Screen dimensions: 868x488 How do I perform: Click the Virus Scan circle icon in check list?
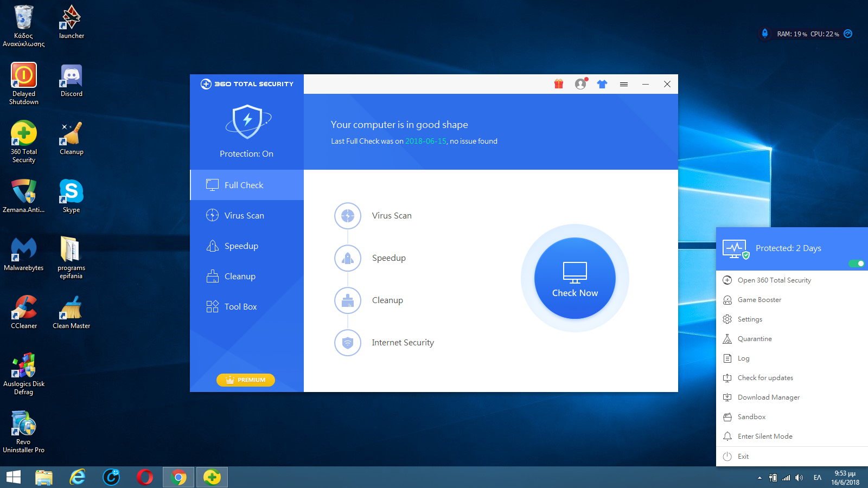(348, 216)
